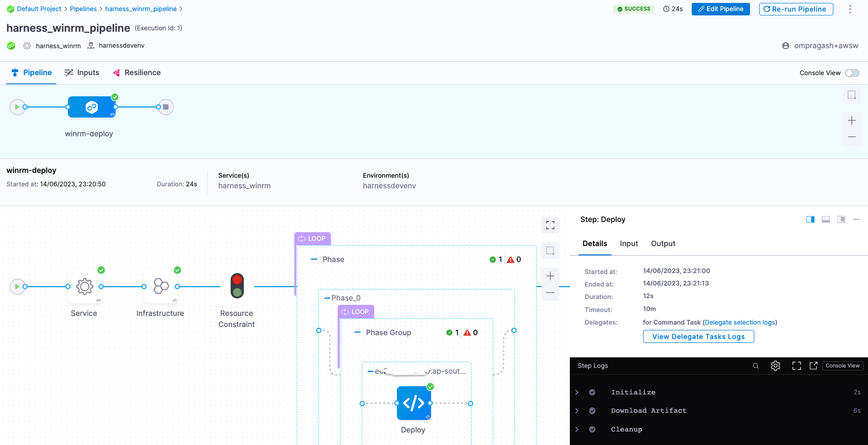Expand the Initialize log section

coord(577,393)
